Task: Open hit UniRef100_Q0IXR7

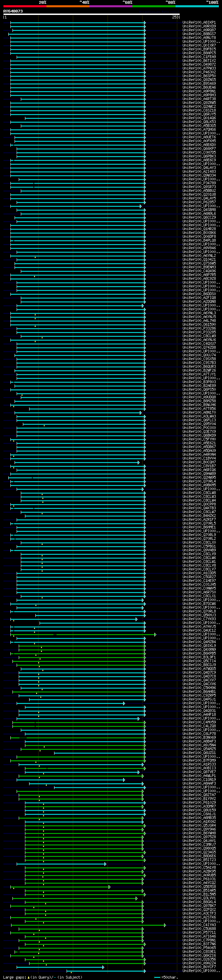Action: [x=199, y=45]
